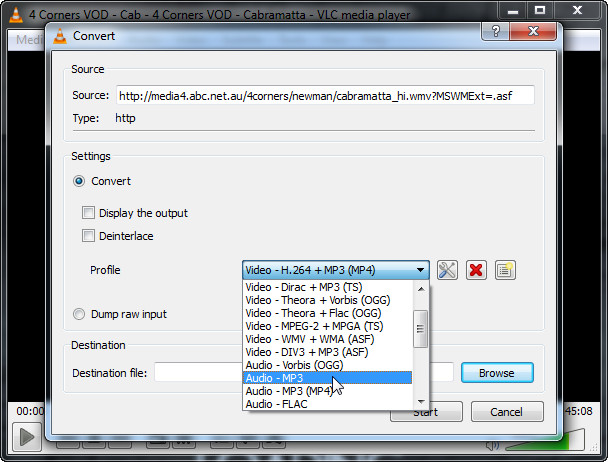
Task: Create a new profile
Action: coord(505,270)
